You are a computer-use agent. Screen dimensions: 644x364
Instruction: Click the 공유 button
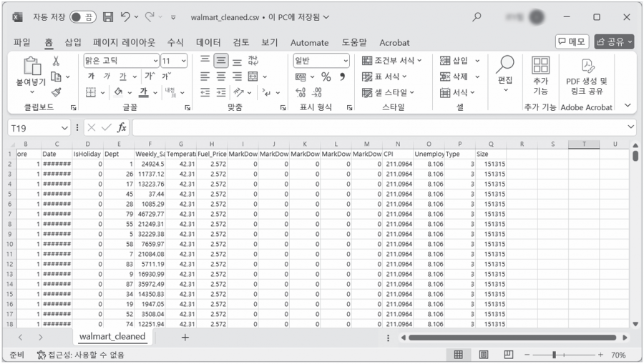tap(614, 41)
